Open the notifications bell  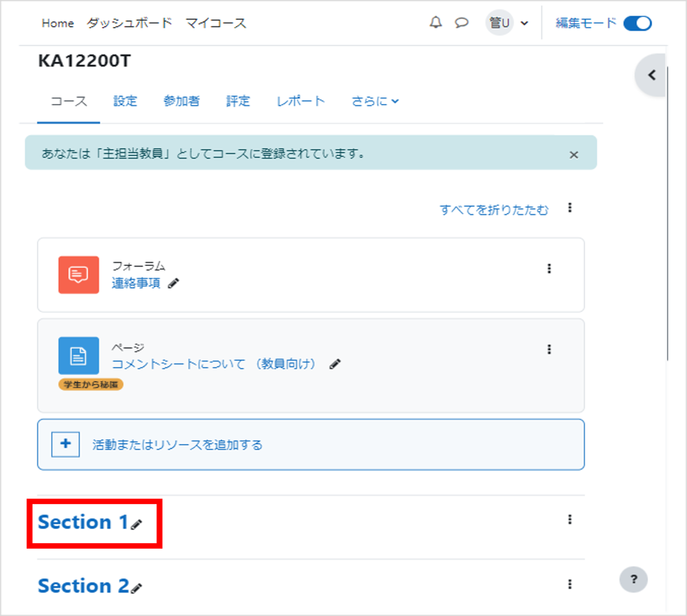tap(436, 23)
